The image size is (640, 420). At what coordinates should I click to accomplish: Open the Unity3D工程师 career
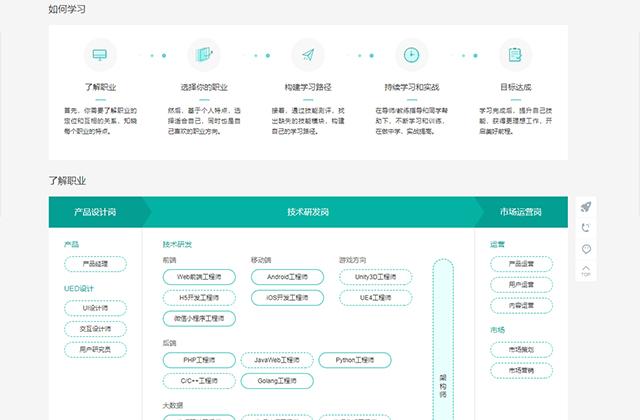tap(376, 277)
